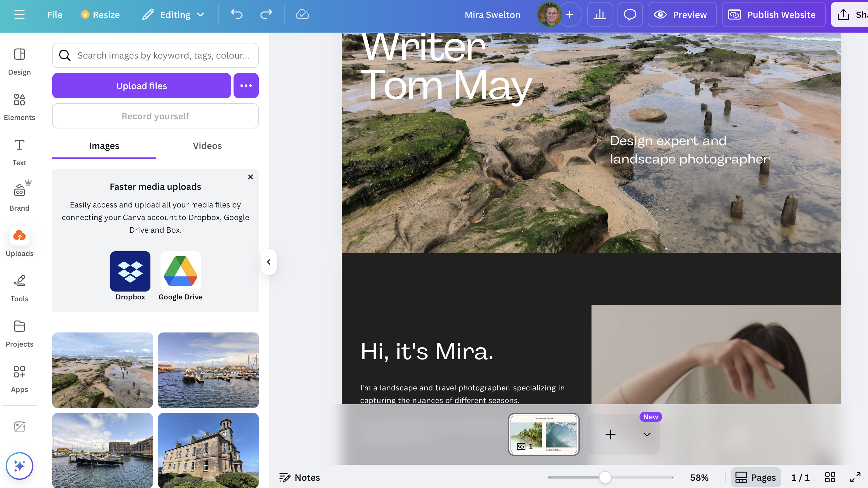Collapse the side panel with chevron
Viewport: 868px width, 488px height.
(268, 262)
